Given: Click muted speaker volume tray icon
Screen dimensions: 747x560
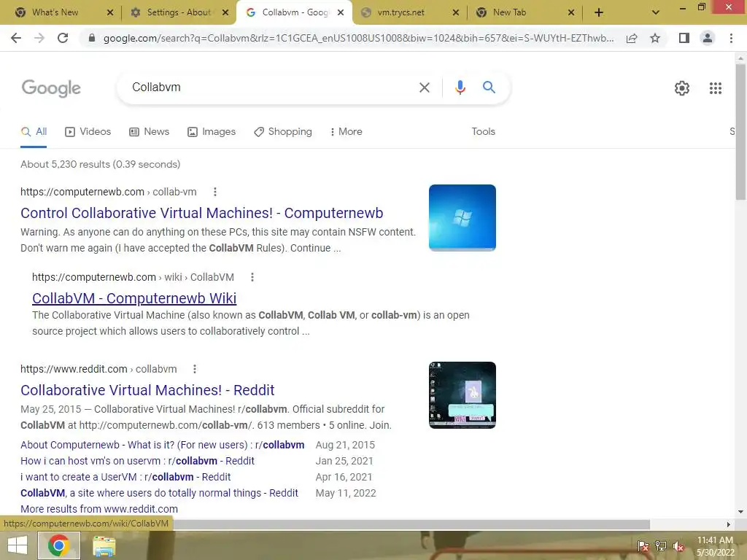Looking at the screenshot, I should (x=678, y=546).
